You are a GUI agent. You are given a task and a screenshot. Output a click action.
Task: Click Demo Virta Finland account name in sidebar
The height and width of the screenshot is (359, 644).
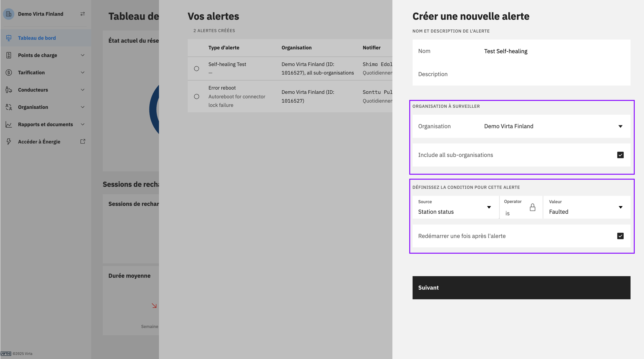pos(41,14)
